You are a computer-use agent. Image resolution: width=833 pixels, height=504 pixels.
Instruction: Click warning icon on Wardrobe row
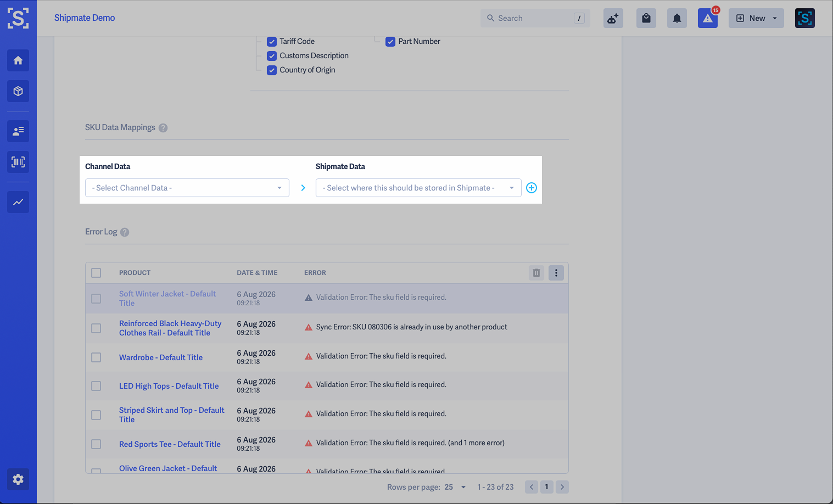(x=309, y=356)
